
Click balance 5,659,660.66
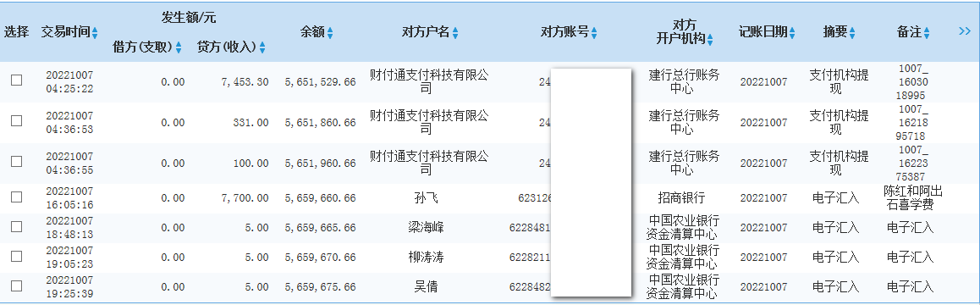pos(321,198)
